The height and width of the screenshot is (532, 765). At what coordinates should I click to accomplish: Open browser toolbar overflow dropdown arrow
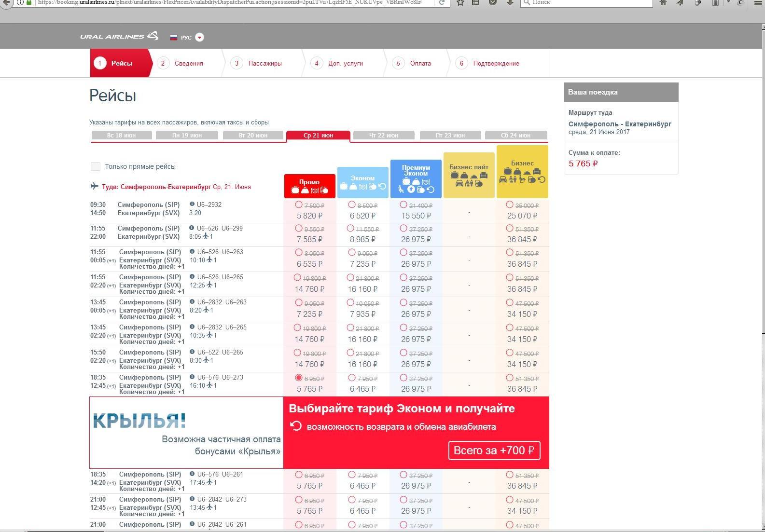click(728, 2)
